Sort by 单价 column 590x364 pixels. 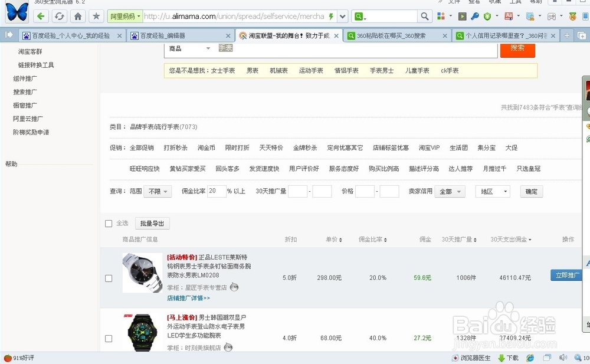[x=334, y=240]
